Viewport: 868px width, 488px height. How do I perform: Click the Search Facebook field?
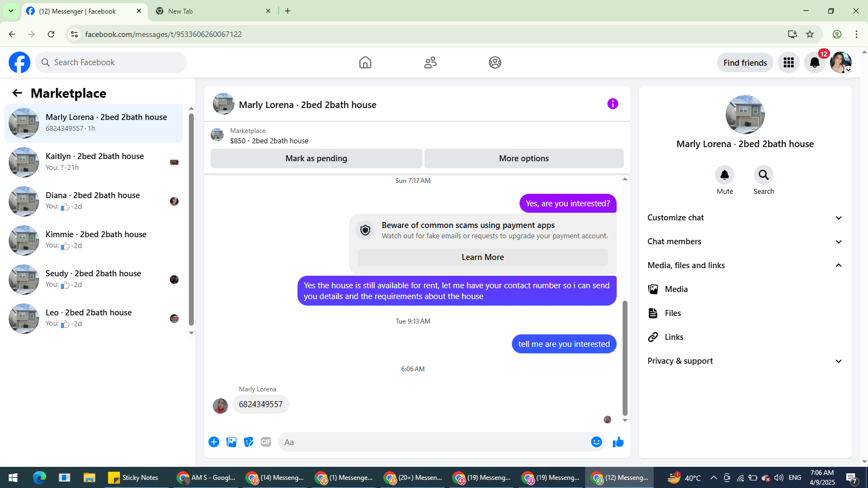tap(111, 62)
